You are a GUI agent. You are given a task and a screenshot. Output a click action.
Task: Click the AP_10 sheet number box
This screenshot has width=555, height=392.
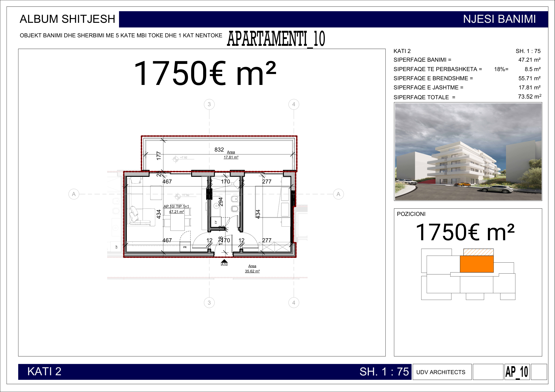coord(517,372)
